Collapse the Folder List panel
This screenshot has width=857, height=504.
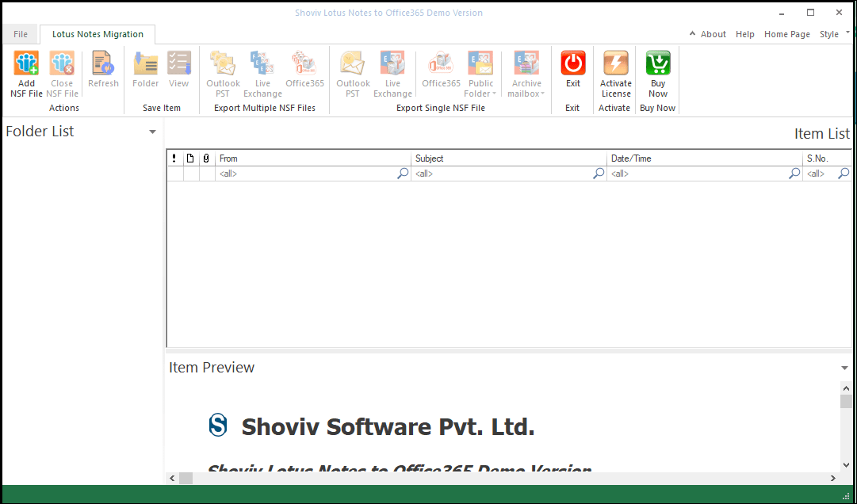pos(151,132)
